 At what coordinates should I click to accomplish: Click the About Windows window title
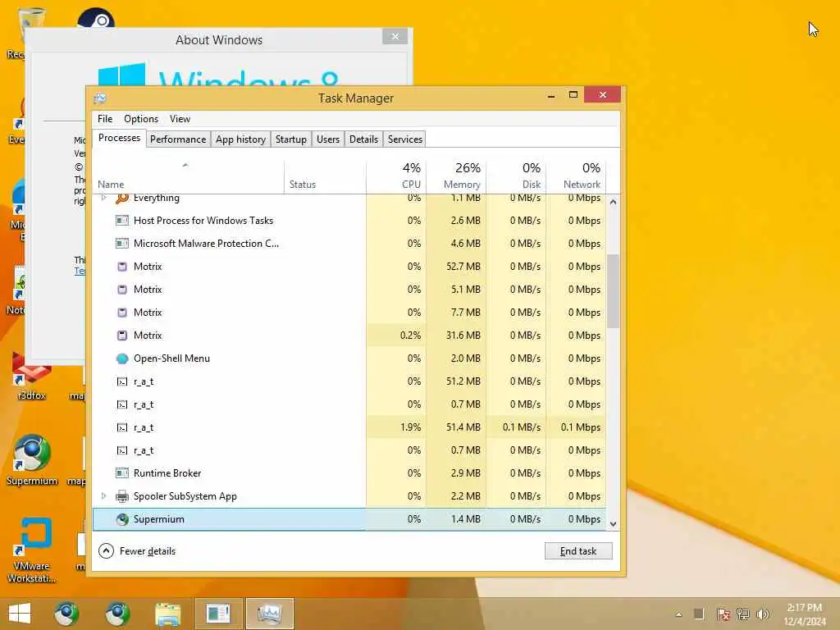tap(218, 40)
